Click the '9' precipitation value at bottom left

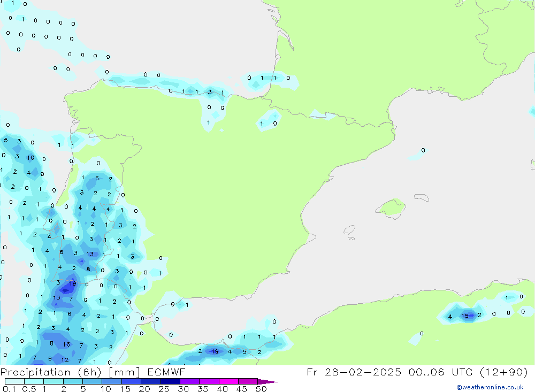[50, 358]
